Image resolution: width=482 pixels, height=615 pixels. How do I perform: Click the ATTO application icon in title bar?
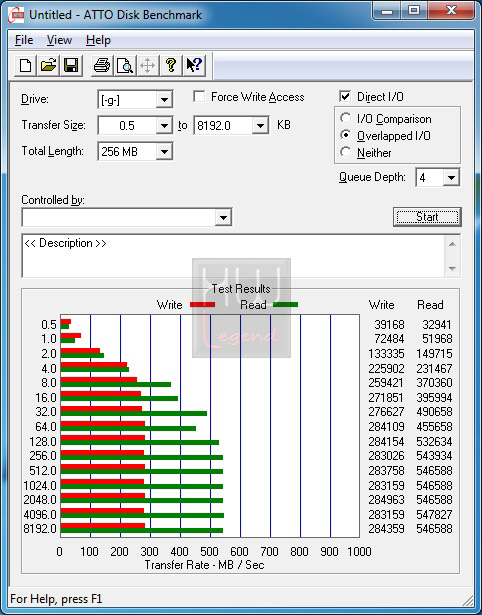point(16,16)
